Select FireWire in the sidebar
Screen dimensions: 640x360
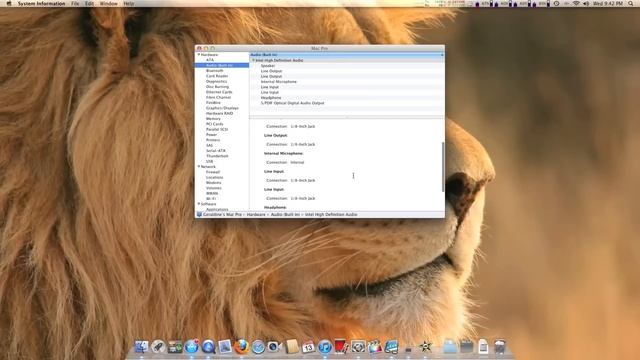[213, 102]
